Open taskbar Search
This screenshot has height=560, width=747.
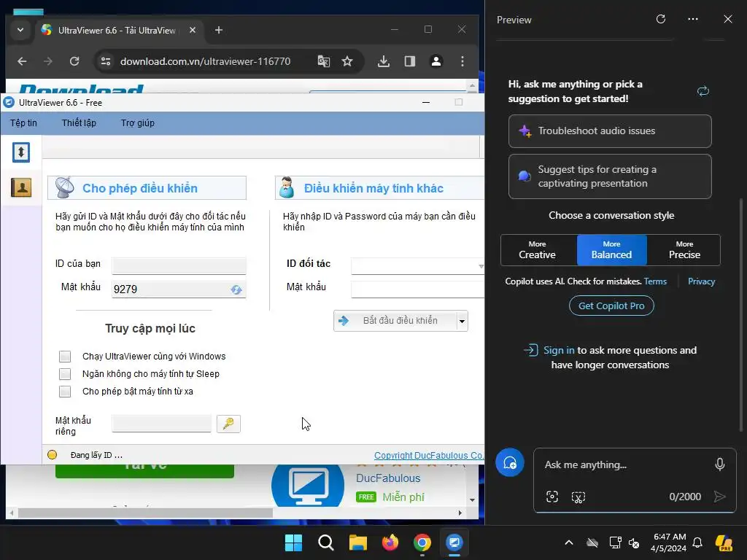click(326, 542)
